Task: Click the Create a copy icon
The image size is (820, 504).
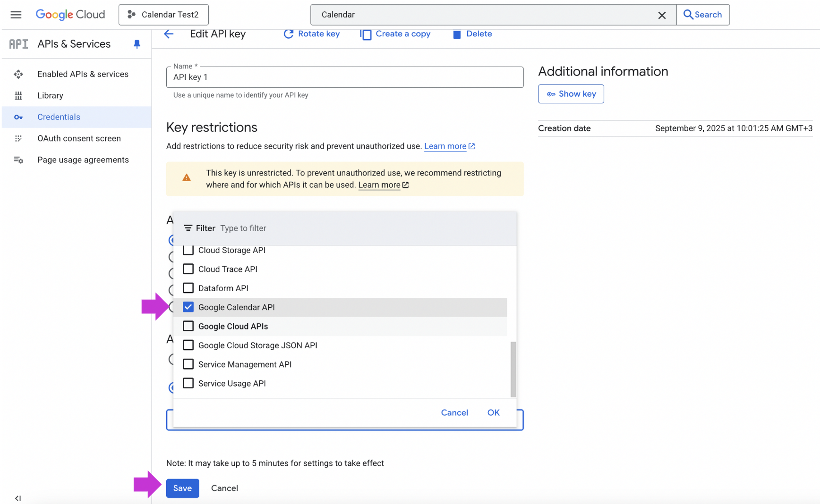Action: point(366,34)
